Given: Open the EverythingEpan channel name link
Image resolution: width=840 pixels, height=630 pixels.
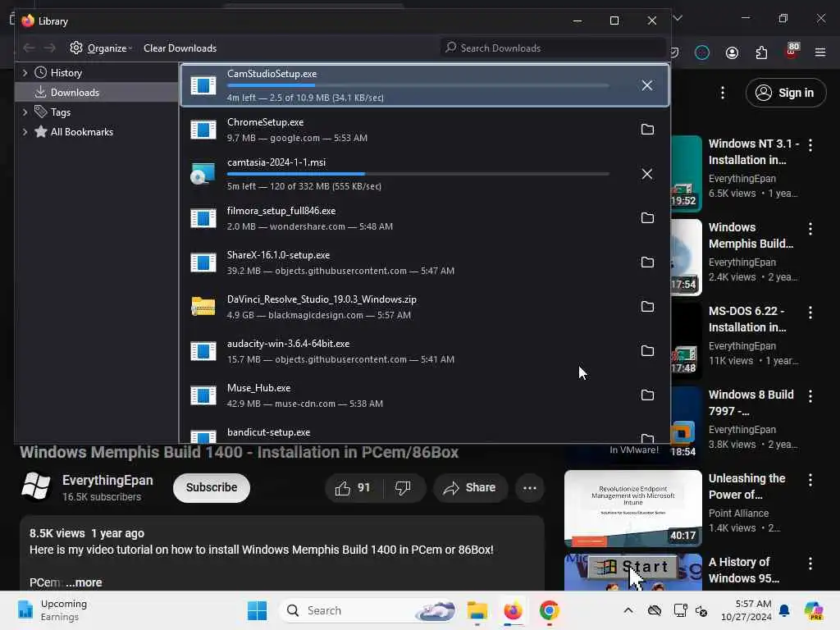Looking at the screenshot, I should point(107,481).
